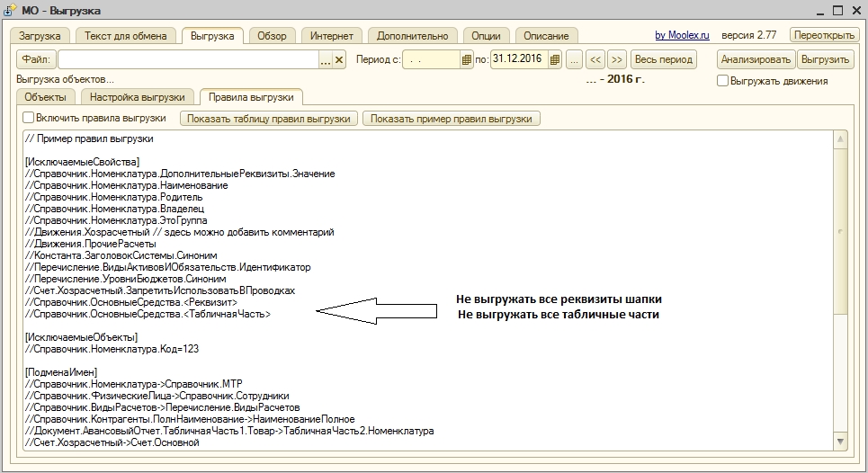Click line //Счет.Хозрасчетный->Счет.Основной
868x473 pixels.
click(x=112, y=442)
